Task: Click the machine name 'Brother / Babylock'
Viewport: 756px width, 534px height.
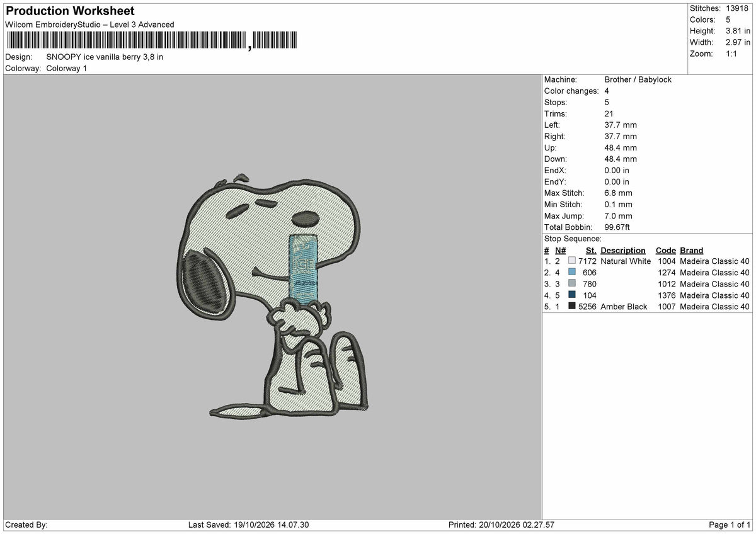Action: 638,79
